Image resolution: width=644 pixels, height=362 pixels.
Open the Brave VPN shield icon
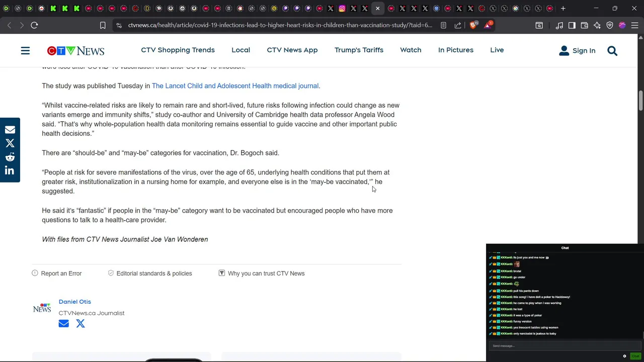[610, 25]
